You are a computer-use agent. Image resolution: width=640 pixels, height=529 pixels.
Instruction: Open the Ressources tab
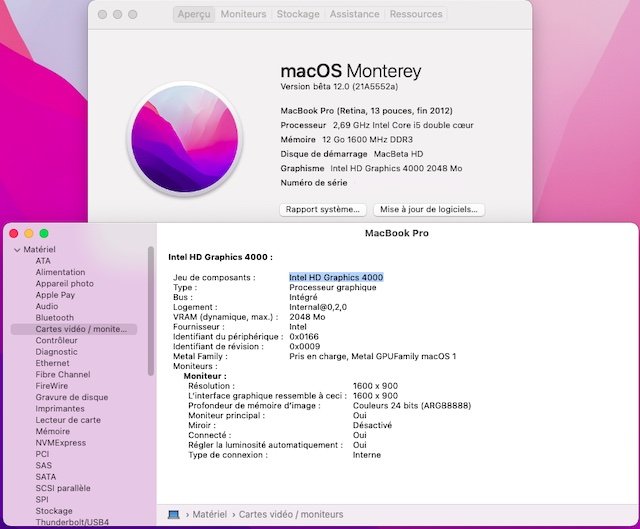pyautogui.click(x=416, y=14)
